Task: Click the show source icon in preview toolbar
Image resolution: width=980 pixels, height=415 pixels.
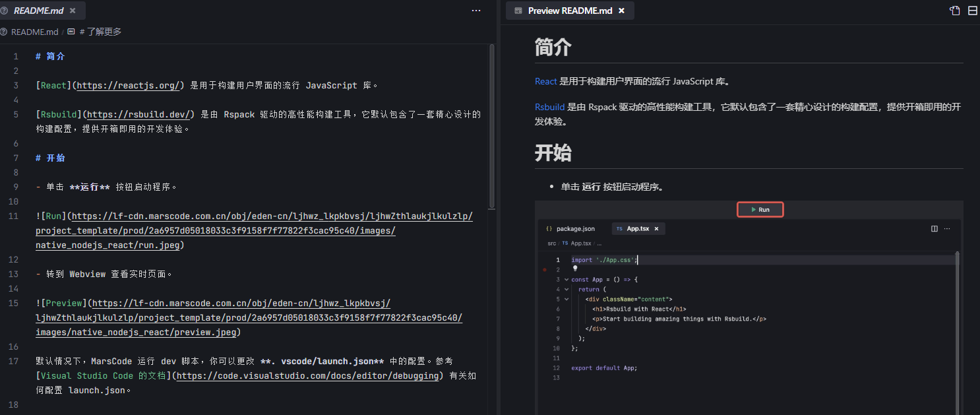Action: tap(954, 11)
